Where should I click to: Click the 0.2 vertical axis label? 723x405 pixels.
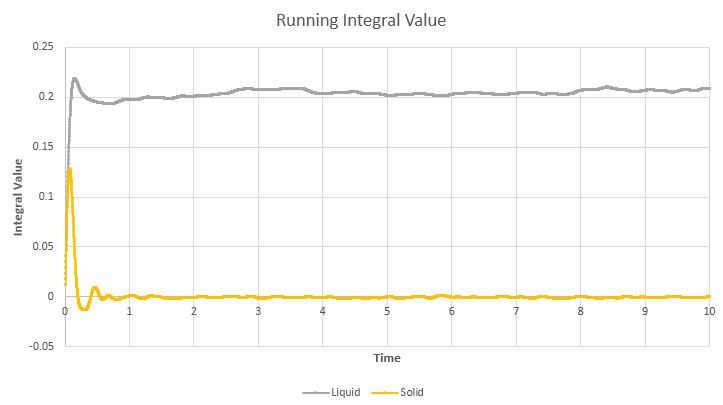click(46, 97)
